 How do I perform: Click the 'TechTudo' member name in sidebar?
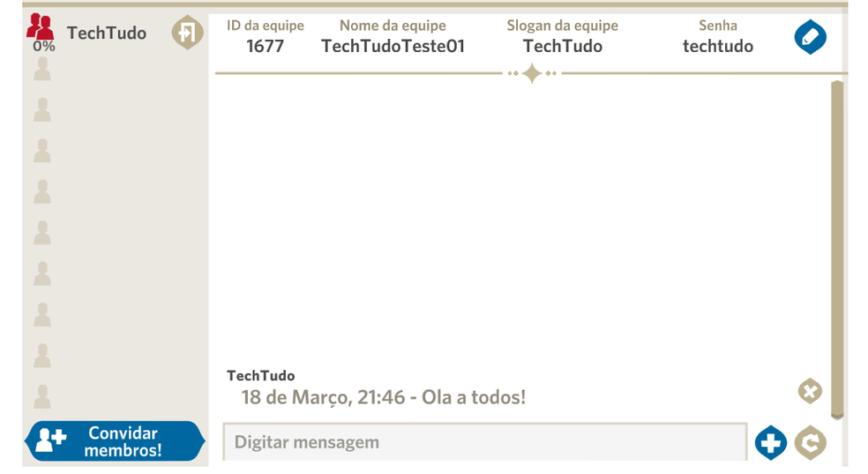click(x=107, y=34)
